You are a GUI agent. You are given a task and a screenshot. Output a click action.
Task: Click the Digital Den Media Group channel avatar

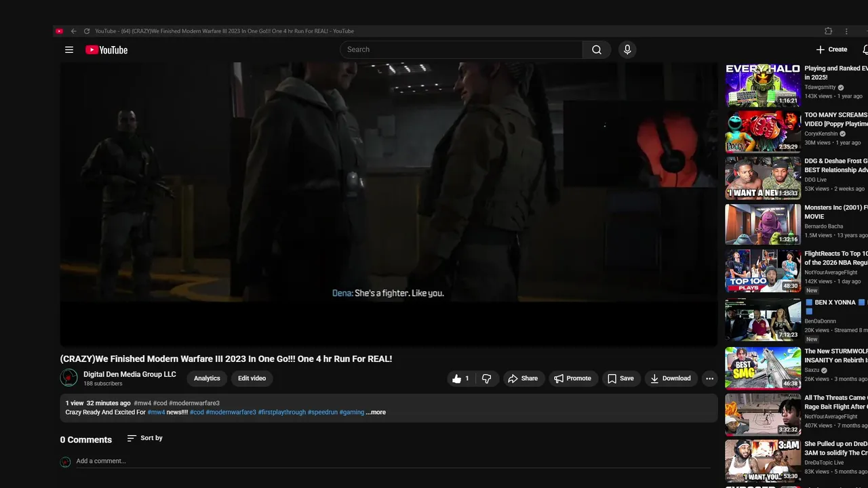pyautogui.click(x=68, y=378)
